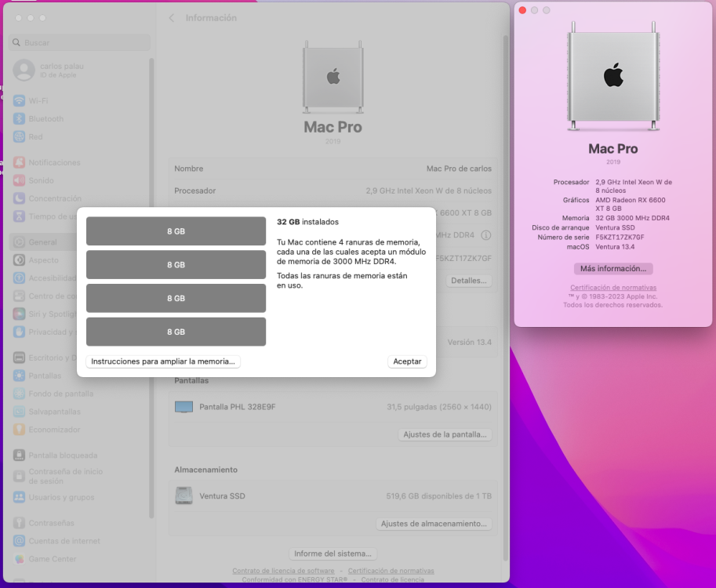Viewport: 716px width, 588px height.
Task: Click "32 GB 3000 MHz DDR4" in About window
Action: pyautogui.click(x=632, y=218)
